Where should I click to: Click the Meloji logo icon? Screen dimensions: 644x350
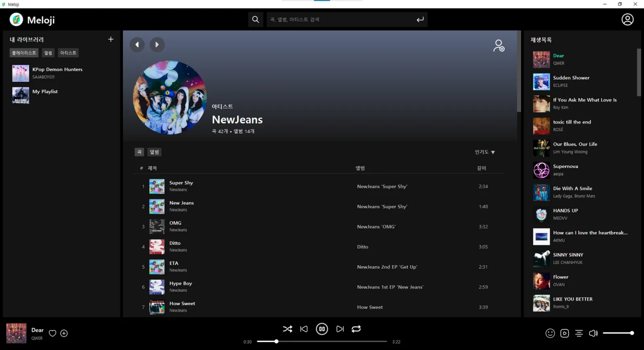pyautogui.click(x=16, y=19)
